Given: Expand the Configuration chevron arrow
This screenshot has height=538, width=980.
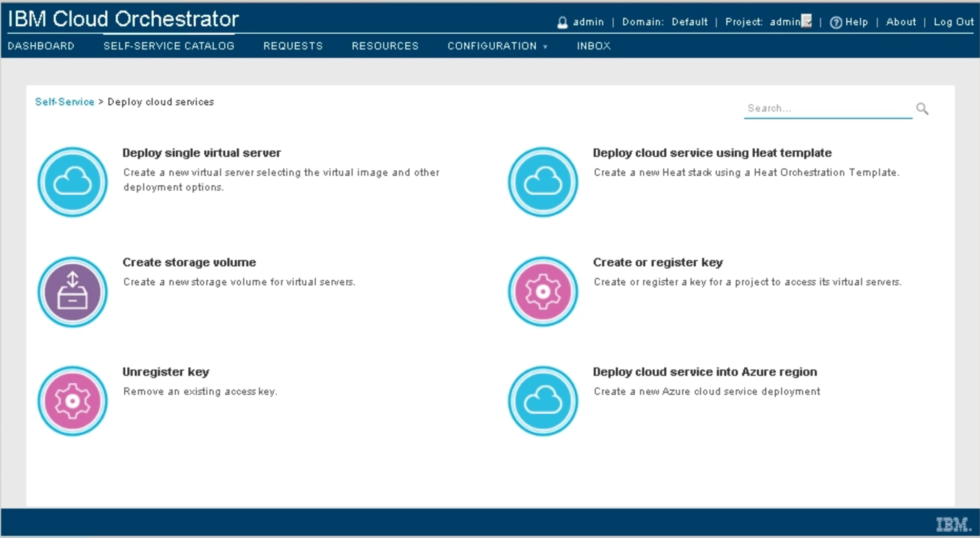Looking at the screenshot, I should [x=545, y=47].
